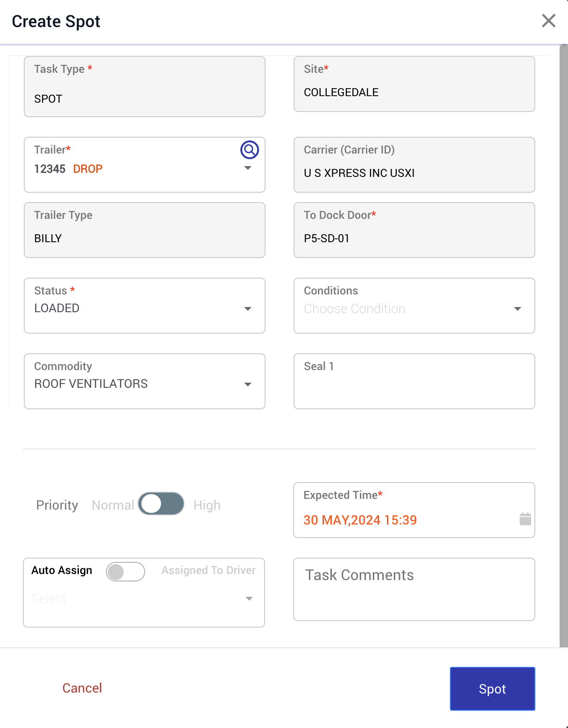Toggle Priority from Normal to High
Viewport: 568px width, 728px height.
coord(161,504)
